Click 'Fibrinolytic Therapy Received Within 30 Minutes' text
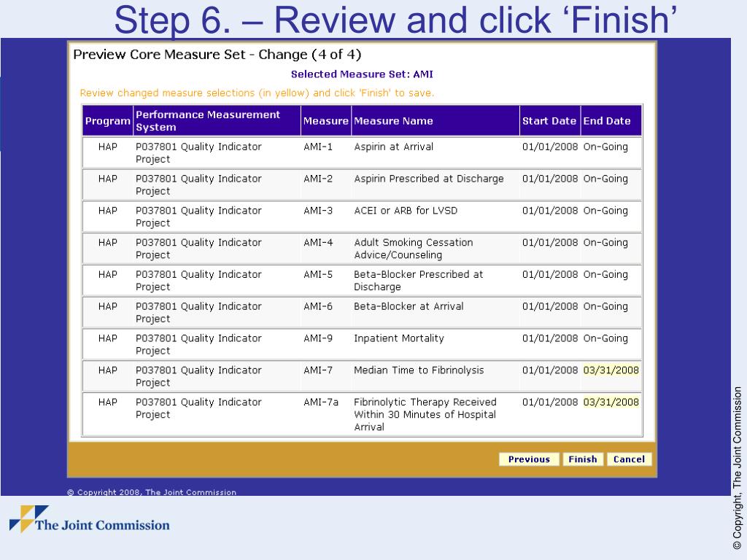The width and height of the screenshot is (747, 560). click(425, 408)
